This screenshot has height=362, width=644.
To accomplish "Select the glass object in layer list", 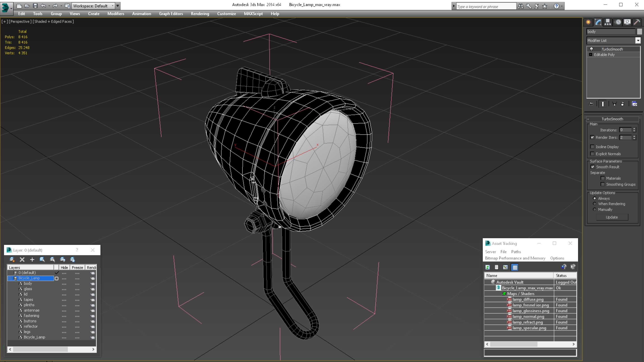I will pos(28,289).
